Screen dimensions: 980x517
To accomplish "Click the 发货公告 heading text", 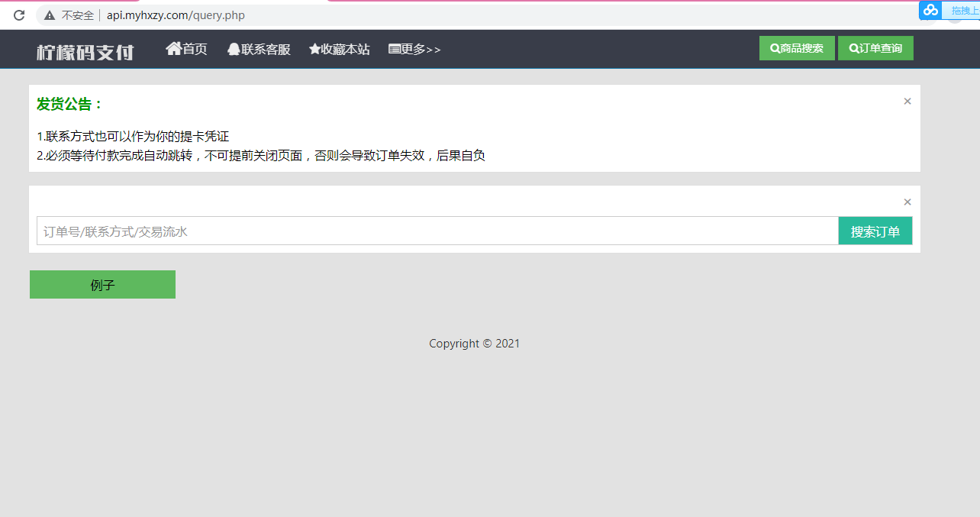I will point(69,105).
